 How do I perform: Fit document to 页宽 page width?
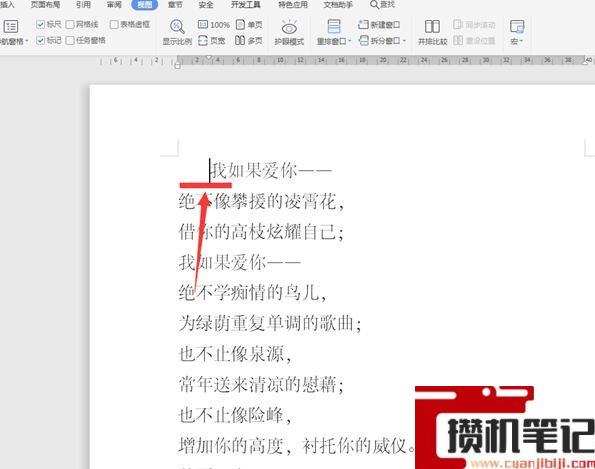pos(212,41)
